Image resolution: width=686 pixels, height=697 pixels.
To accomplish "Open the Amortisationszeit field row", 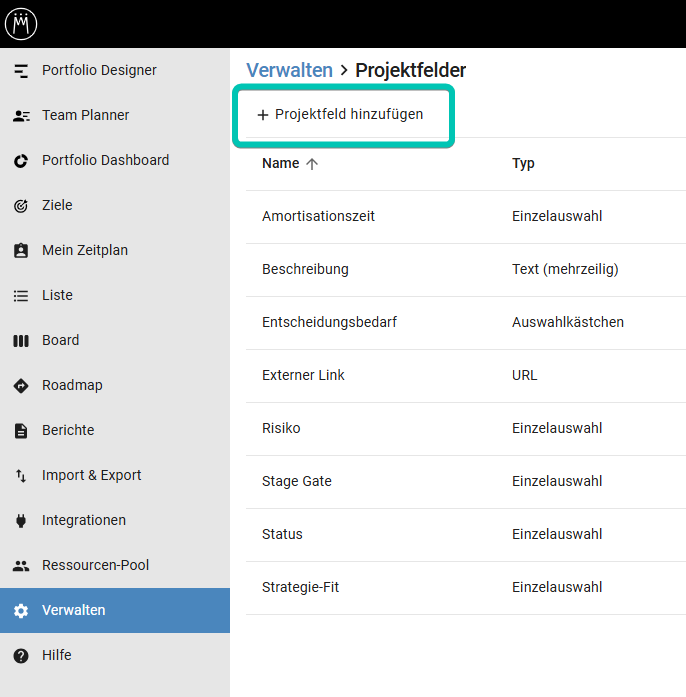I will point(318,217).
